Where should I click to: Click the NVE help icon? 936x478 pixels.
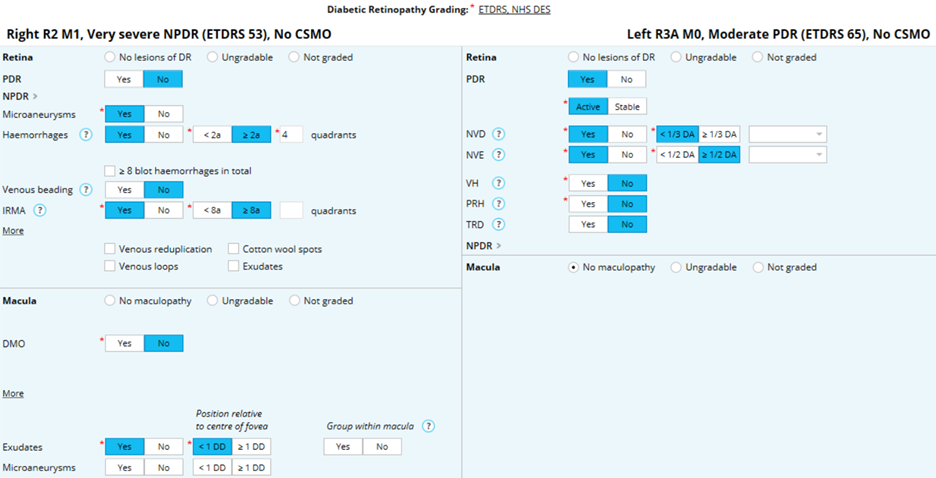click(x=499, y=155)
